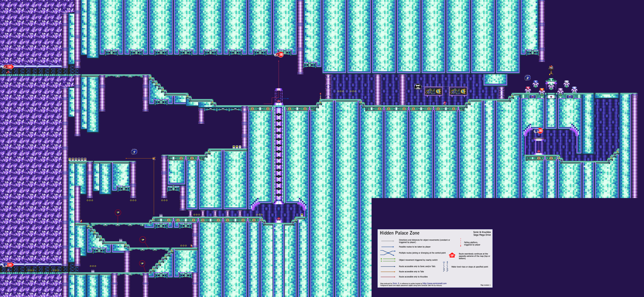Viewport: 644px width, 297px height.
Task: Click 'Route accessible only to Knuckles' text
Action: click(x=413, y=277)
